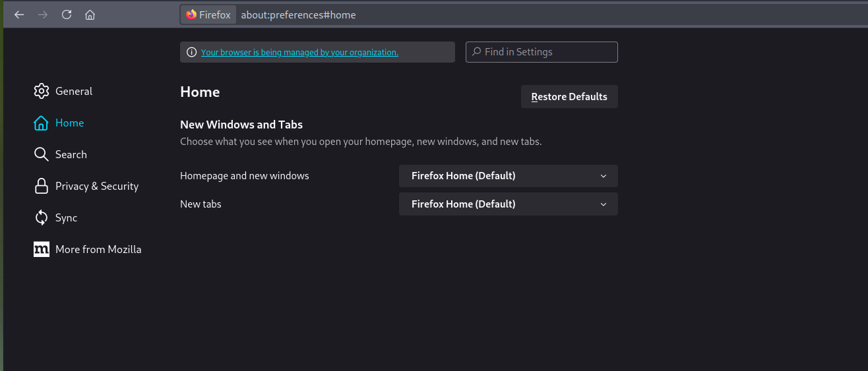Viewport: 868px width, 371px height.
Task: Click the 'Home' page title heading
Action: coord(200,92)
